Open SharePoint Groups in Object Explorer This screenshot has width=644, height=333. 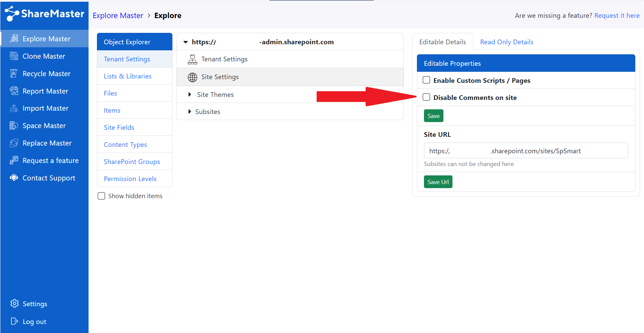pos(135,162)
